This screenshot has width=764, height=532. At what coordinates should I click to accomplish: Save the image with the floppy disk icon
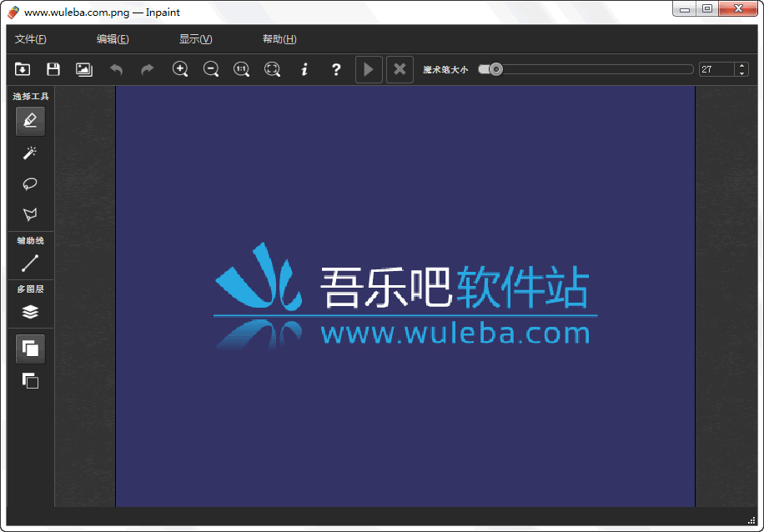click(x=53, y=69)
